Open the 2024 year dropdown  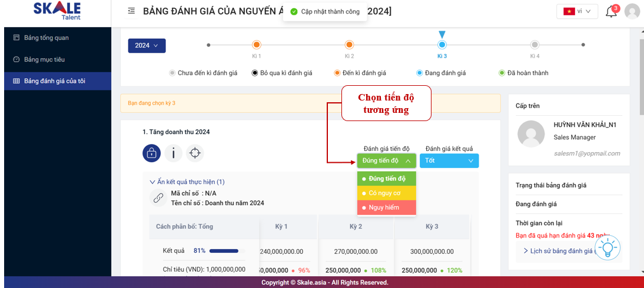tap(147, 45)
